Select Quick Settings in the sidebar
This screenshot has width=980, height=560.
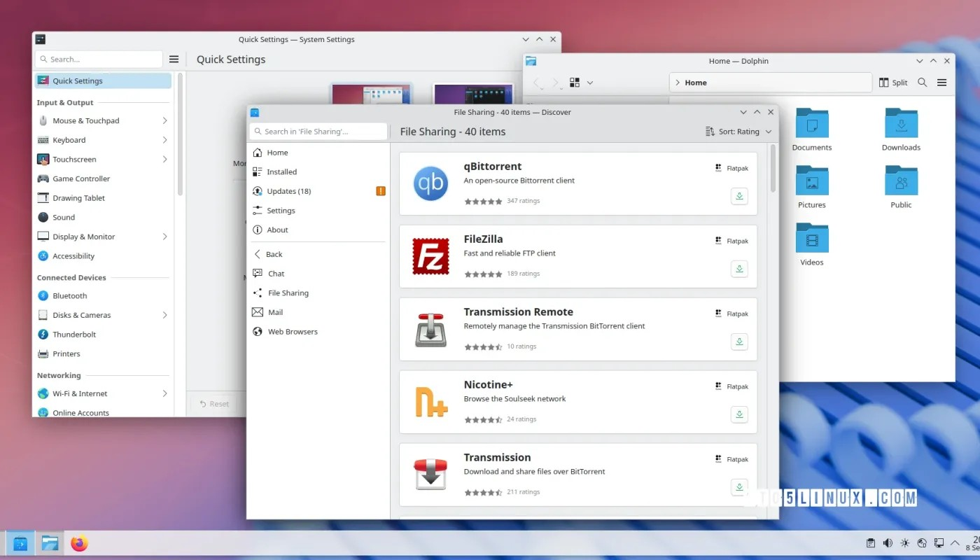(x=79, y=81)
